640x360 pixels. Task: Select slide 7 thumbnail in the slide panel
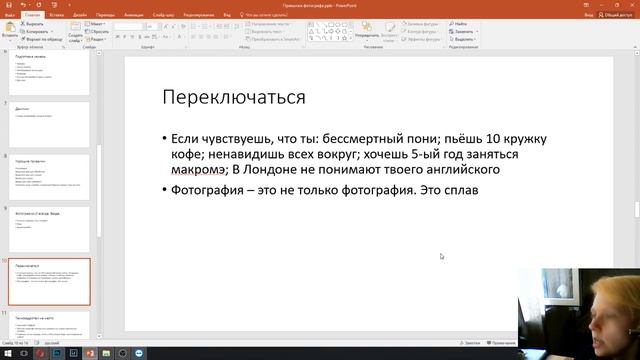click(x=49, y=124)
